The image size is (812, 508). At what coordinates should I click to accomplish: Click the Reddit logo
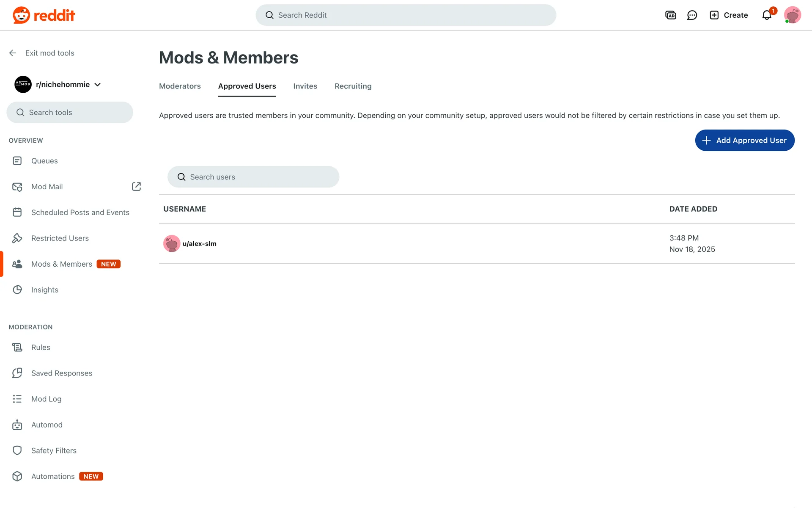pyautogui.click(x=44, y=15)
